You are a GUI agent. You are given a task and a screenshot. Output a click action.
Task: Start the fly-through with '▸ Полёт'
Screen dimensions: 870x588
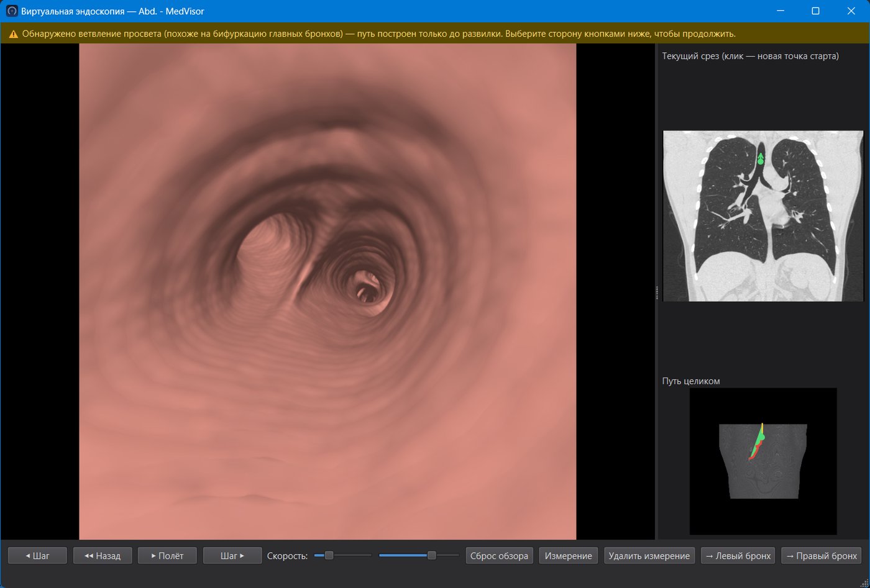(167, 556)
